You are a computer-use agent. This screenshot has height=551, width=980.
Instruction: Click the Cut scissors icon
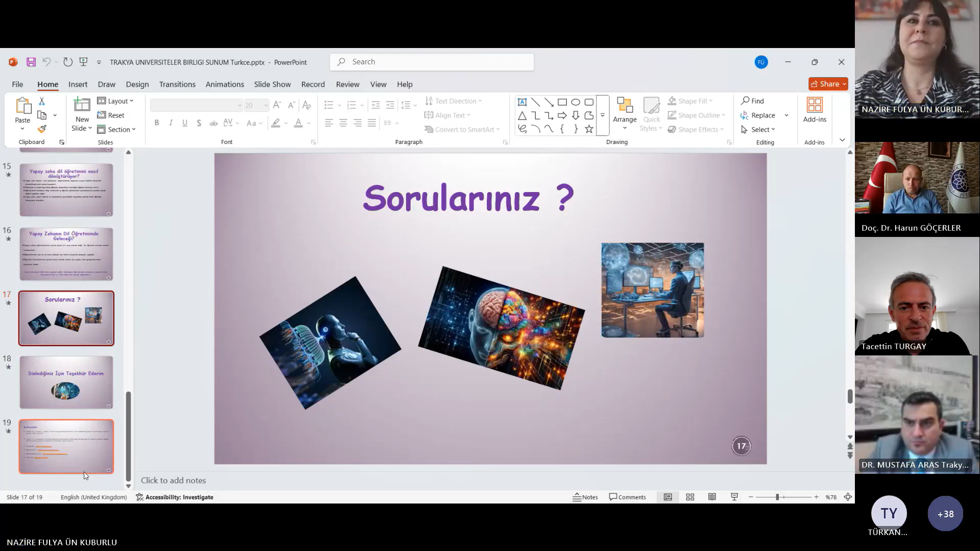coord(42,101)
